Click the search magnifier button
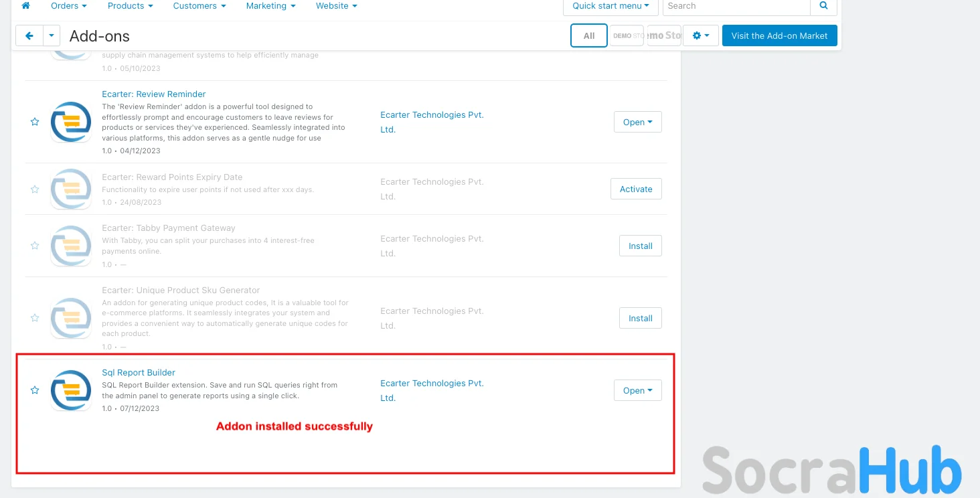Image resolution: width=980 pixels, height=498 pixels. point(823,6)
